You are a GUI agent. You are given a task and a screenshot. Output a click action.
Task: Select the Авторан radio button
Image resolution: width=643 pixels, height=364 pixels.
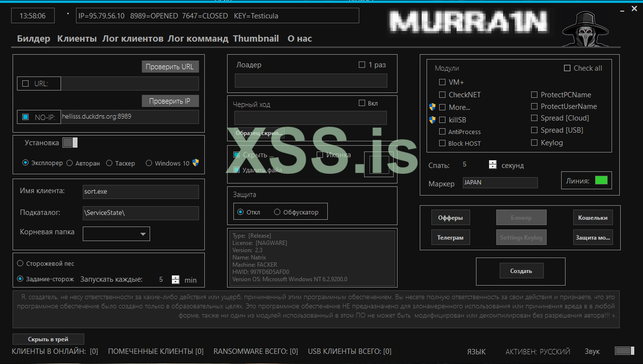[x=69, y=163]
